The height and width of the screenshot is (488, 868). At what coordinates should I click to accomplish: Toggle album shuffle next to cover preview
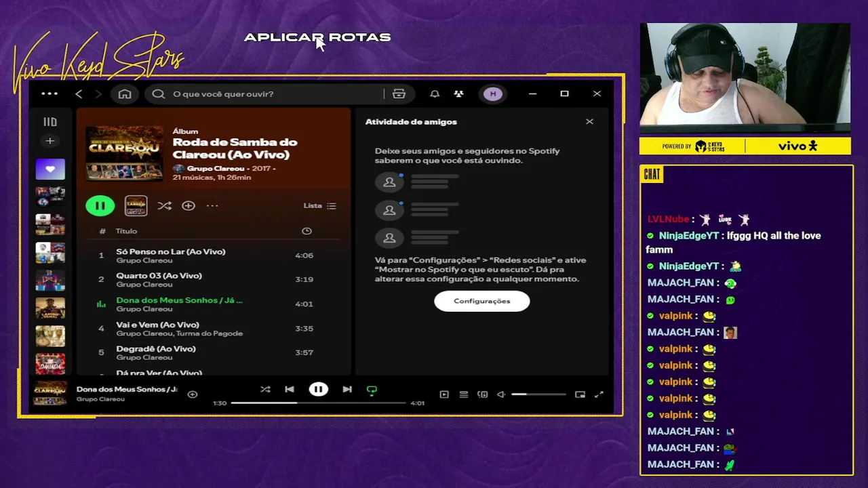[164, 205]
